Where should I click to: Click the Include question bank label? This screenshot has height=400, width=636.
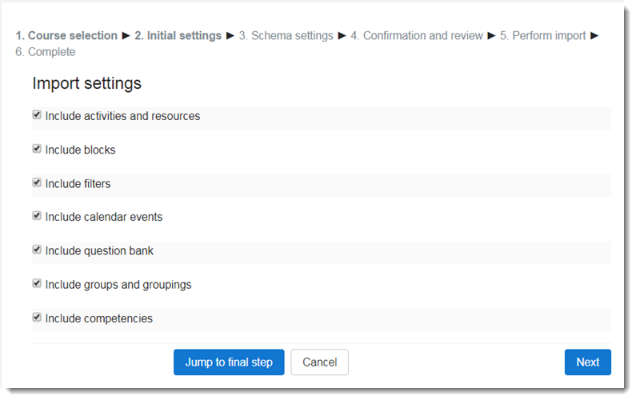(x=99, y=251)
